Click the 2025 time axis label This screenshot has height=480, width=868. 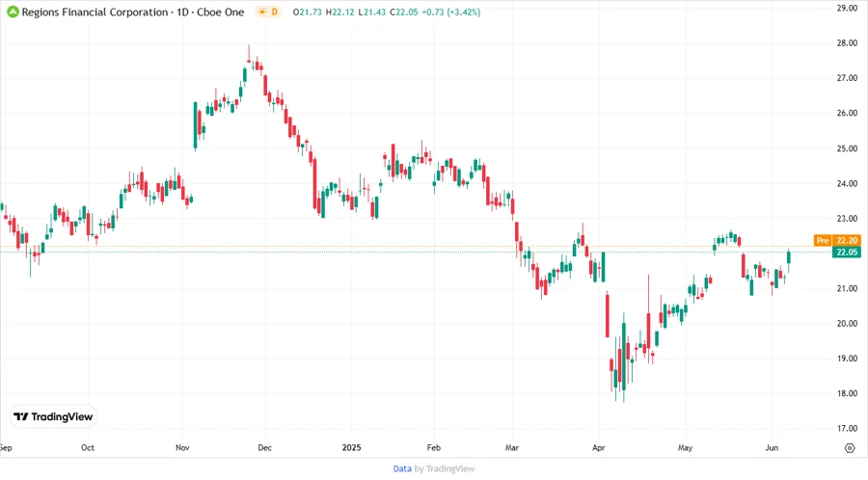tap(351, 448)
